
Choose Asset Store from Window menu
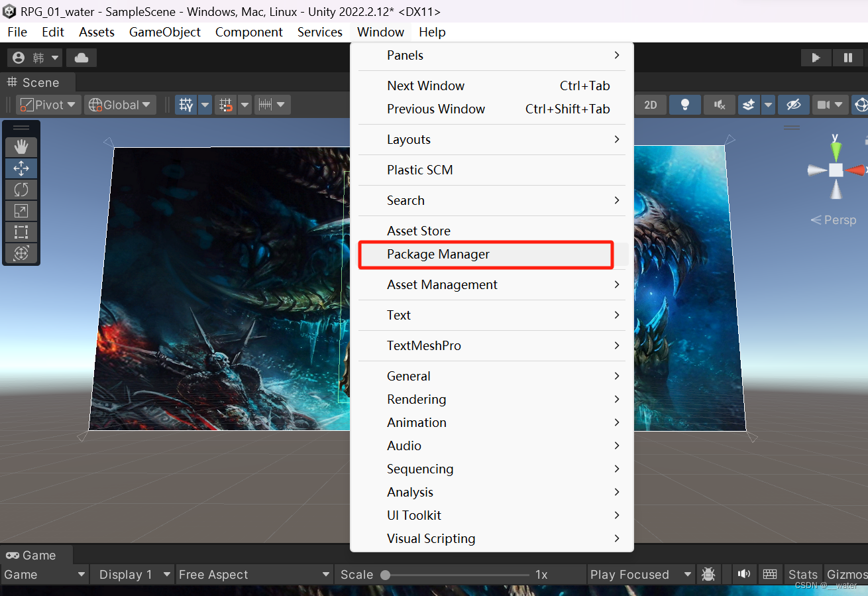pos(492,231)
